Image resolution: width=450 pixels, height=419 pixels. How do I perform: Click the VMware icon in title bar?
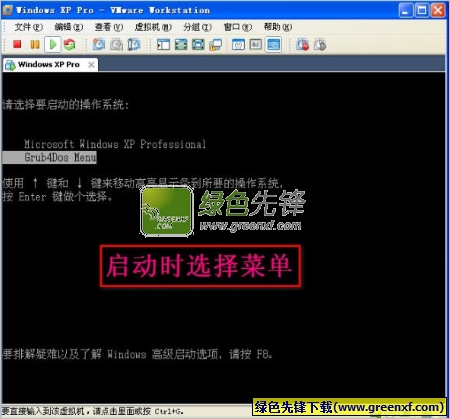click(x=7, y=10)
